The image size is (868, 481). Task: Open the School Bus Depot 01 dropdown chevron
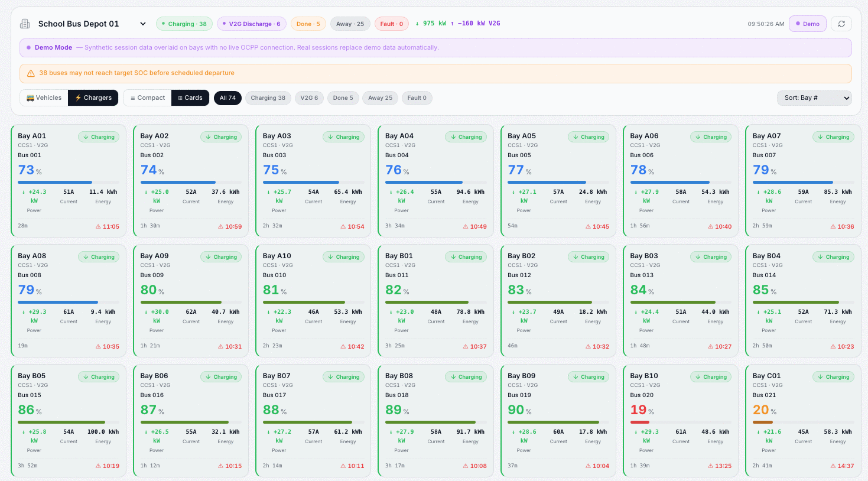[142, 24]
